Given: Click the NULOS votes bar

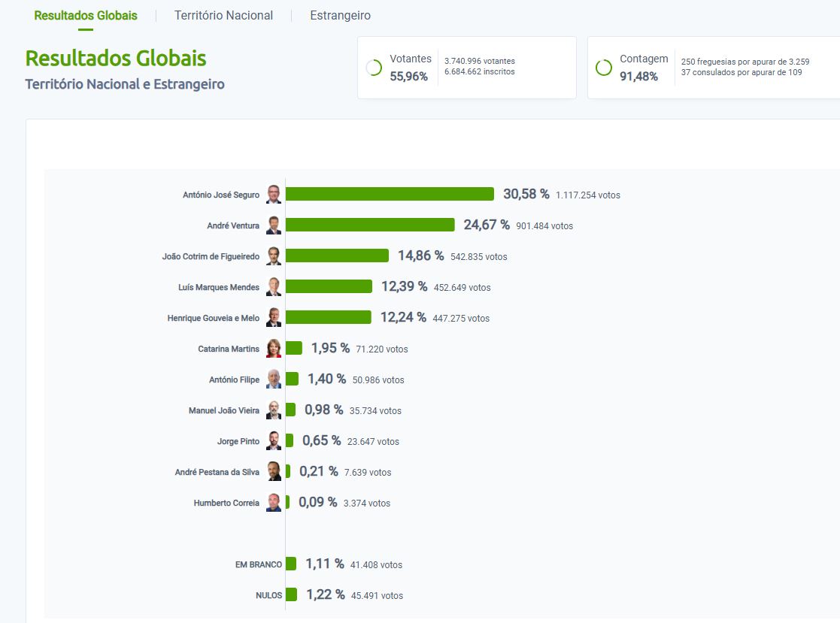Looking at the screenshot, I should 291,595.
